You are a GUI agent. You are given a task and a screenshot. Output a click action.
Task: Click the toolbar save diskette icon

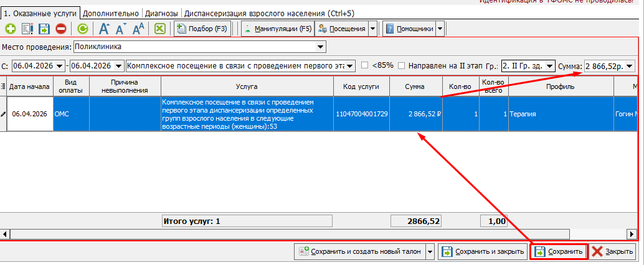(44, 29)
